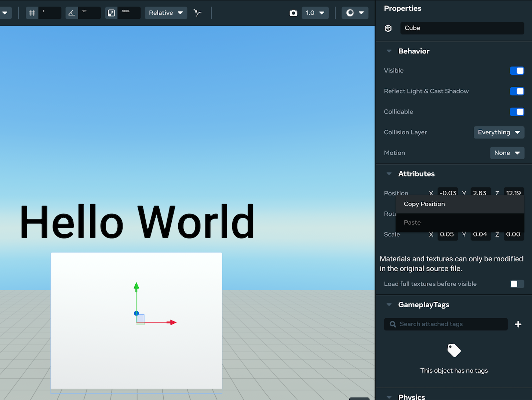Click the Cube name field
This screenshot has height=400, width=532.
[x=462, y=28]
